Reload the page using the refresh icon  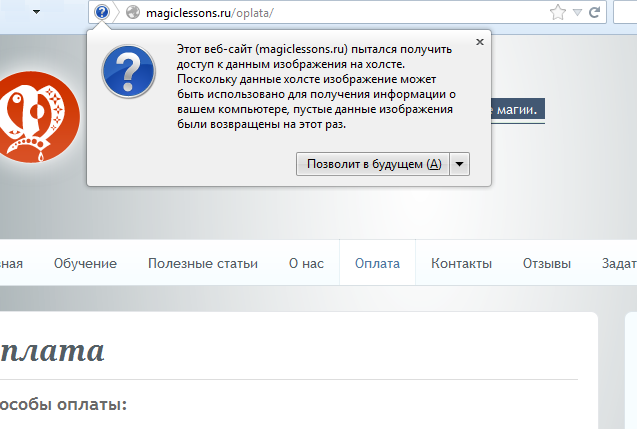(x=595, y=13)
